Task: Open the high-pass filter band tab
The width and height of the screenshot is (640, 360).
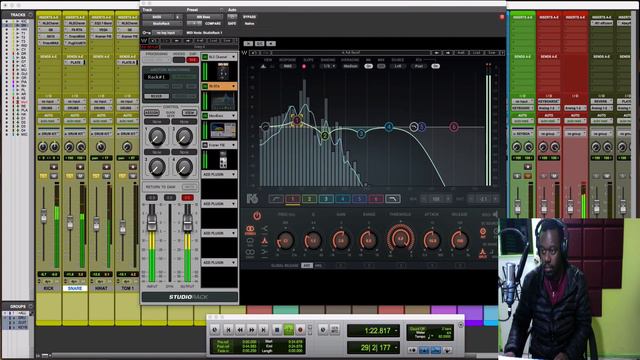Action: pos(276,199)
